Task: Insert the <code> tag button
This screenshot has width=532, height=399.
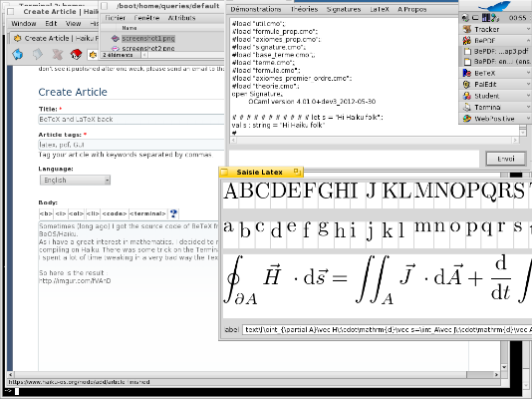Action: point(115,213)
